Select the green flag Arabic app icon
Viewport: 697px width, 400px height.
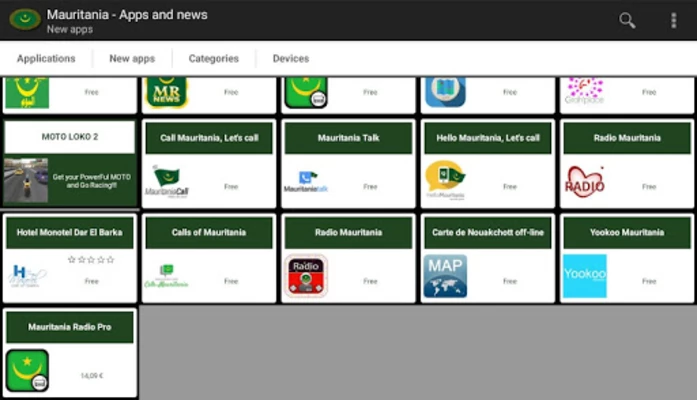pos(28,92)
